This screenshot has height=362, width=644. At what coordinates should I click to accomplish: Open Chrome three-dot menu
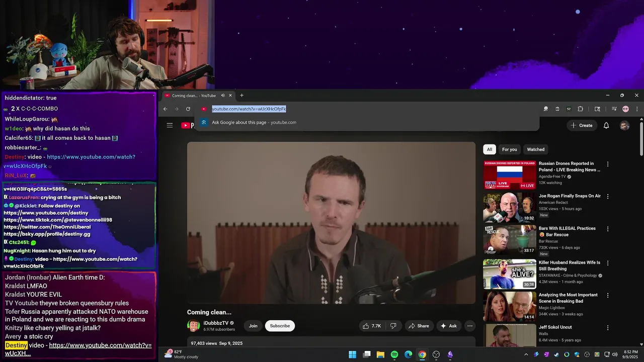[637, 109]
